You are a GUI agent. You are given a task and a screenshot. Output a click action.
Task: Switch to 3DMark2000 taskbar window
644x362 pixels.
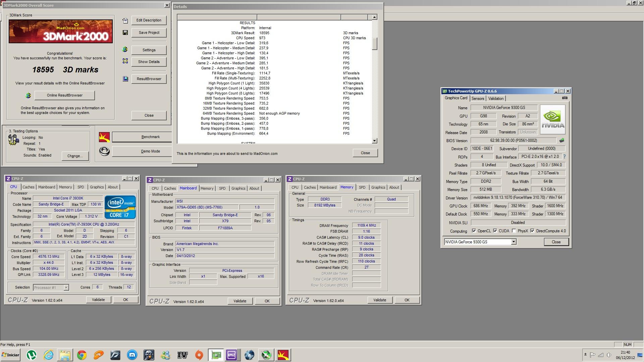point(283,355)
